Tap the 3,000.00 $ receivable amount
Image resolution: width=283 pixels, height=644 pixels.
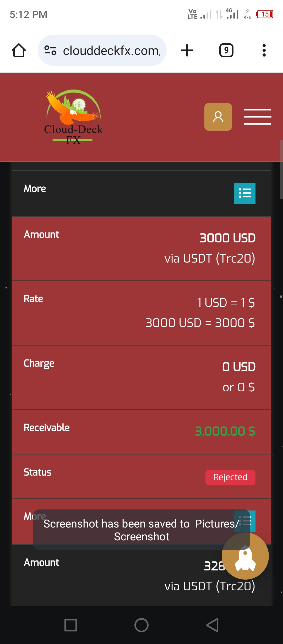click(225, 431)
